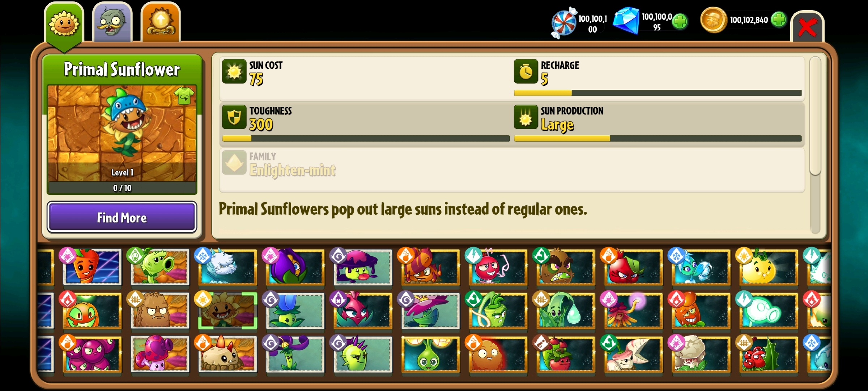Click the Find More button
The image size is (868, 391).
click(122, 217)
